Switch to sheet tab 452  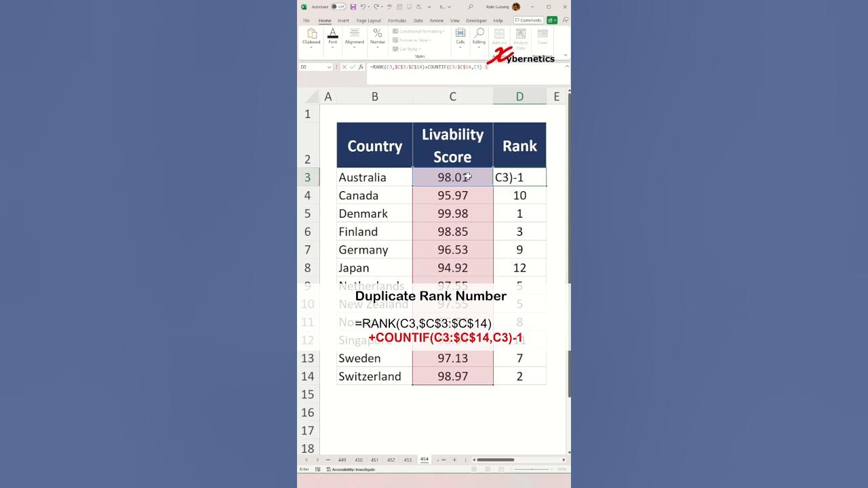[x=391, y=460]
